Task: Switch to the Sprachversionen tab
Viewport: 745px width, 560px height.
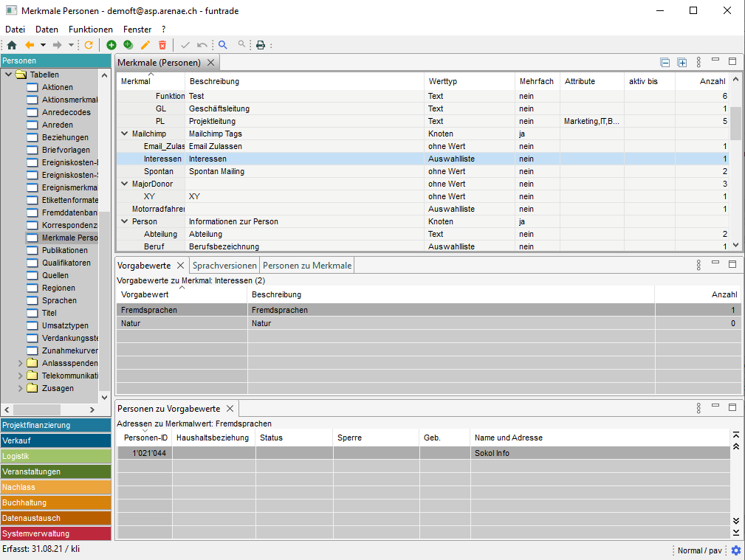Action: coord(224,266)
